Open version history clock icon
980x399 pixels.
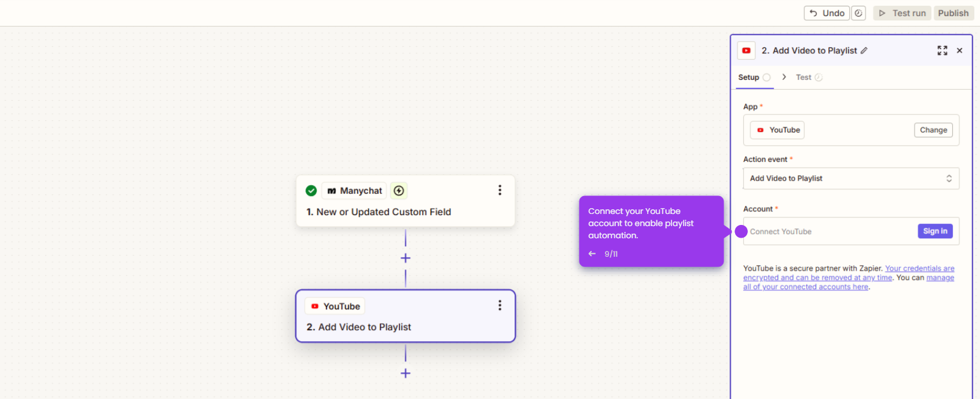click(858, 13)
